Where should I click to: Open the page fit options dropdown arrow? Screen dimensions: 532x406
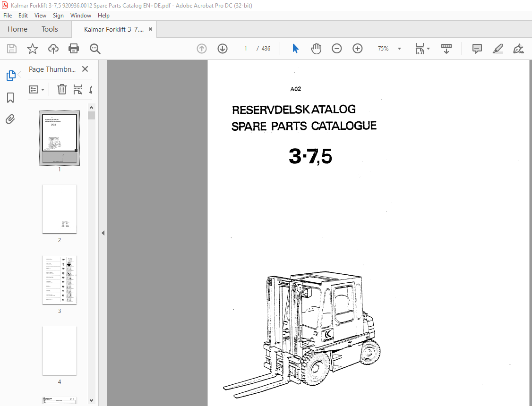(x=428, y=49)
